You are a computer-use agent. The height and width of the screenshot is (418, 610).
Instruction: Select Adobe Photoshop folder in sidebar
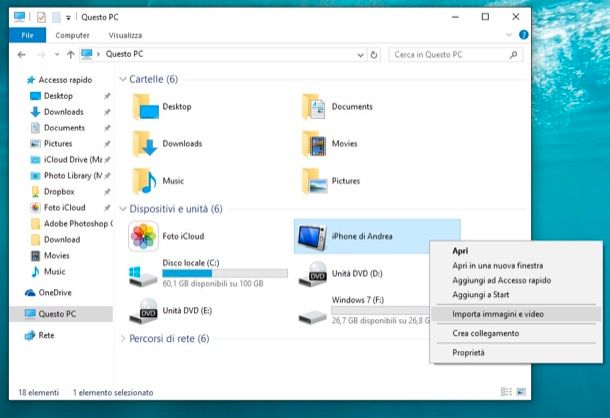click(76, 223)
